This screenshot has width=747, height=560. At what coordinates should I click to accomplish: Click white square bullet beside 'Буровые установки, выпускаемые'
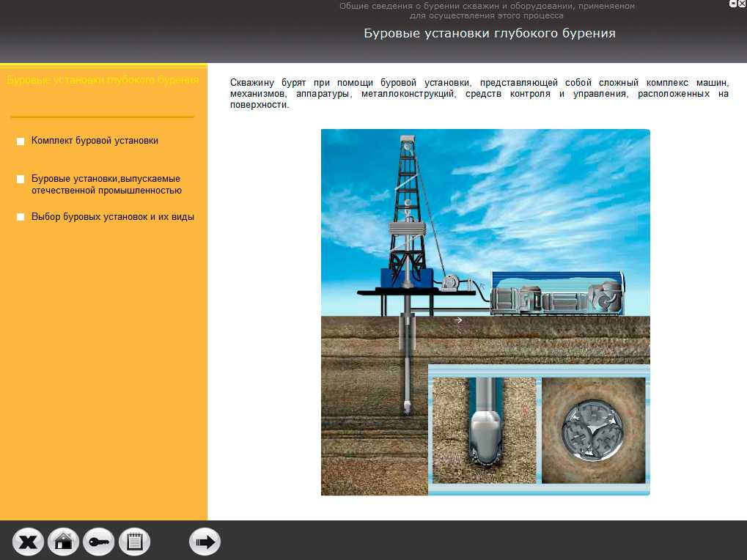pyautogui.click(x=21, y=179)
